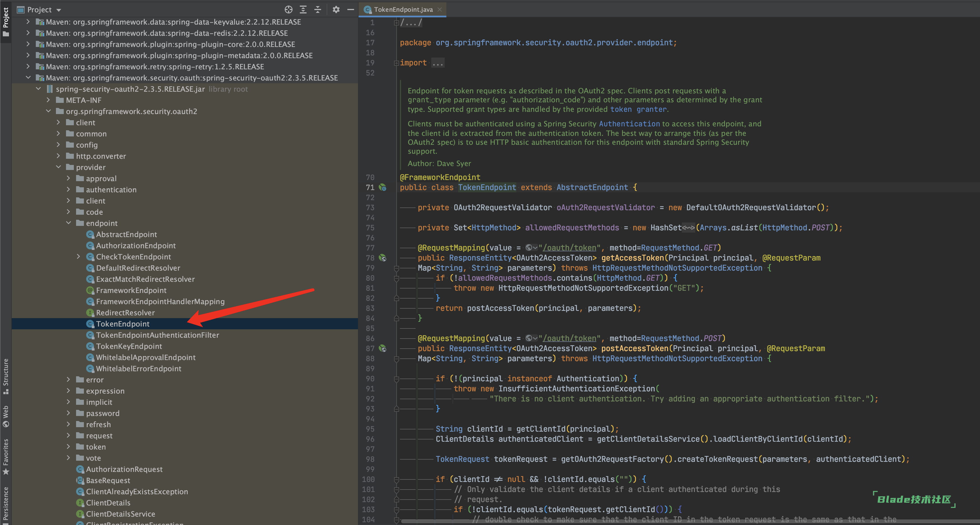Select the ClientDetails interface icon
Screen dimensions: 980x525
[x=80, y=503]
